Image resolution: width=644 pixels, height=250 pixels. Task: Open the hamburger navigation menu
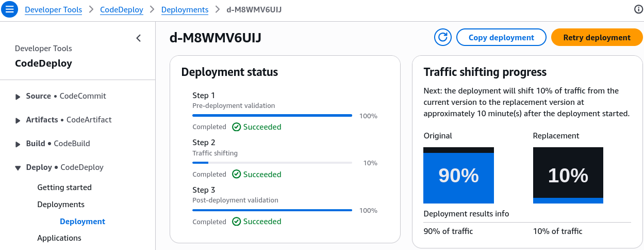pos(10,9)
